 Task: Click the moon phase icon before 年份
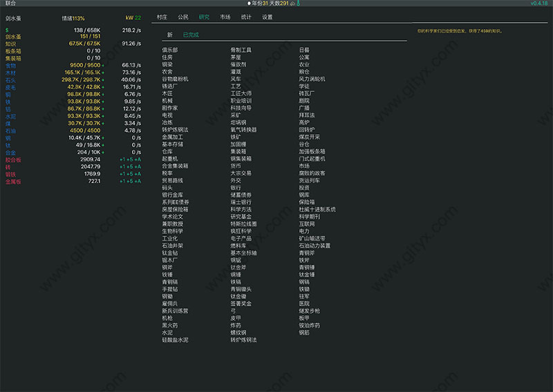(249, 3)
